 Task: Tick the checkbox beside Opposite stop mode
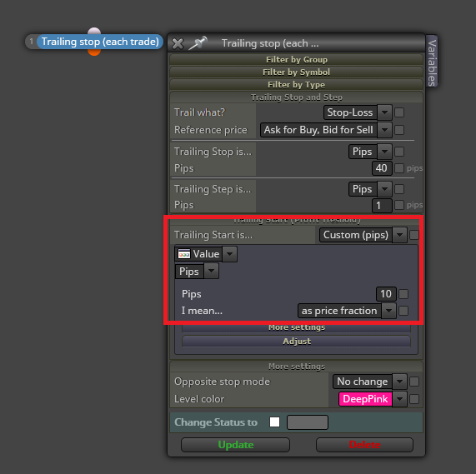pos(414,382)
